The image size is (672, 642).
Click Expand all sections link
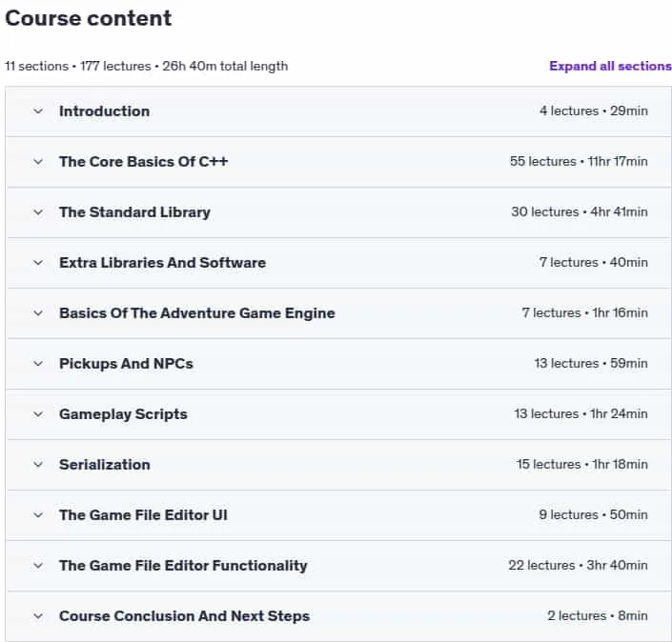tap(610, 66)
